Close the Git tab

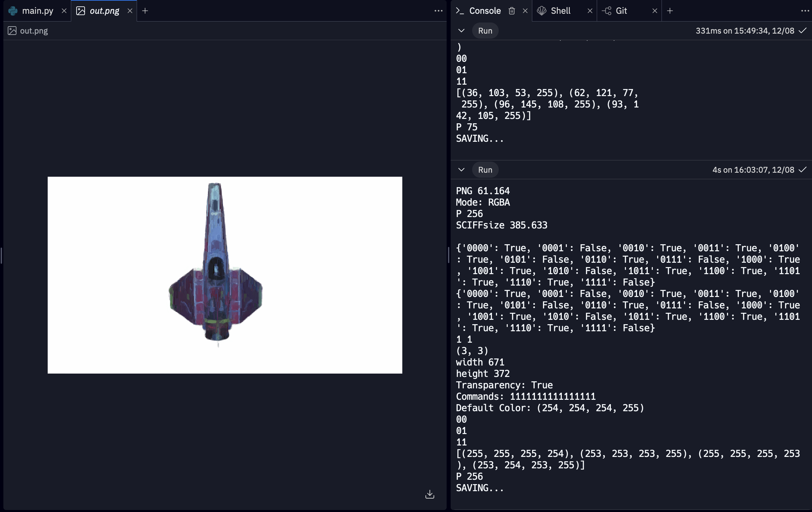pyautogui.click(x=655, y=11)
